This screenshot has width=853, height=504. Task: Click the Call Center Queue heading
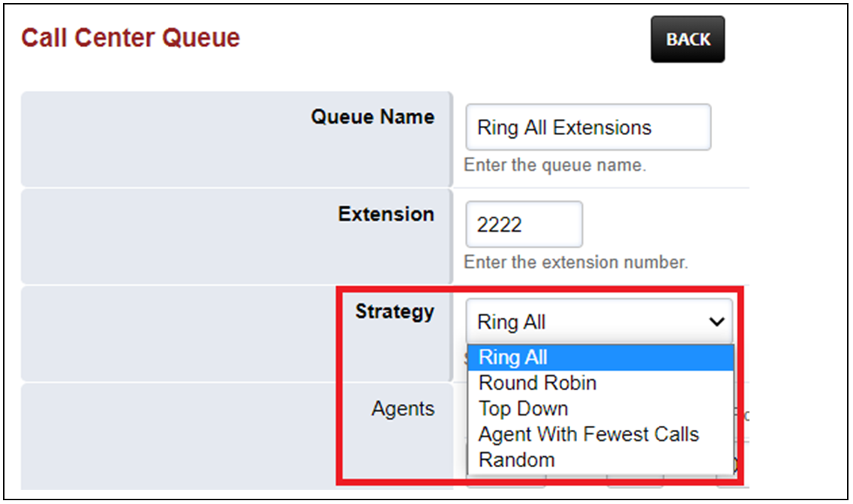(131, 37)
